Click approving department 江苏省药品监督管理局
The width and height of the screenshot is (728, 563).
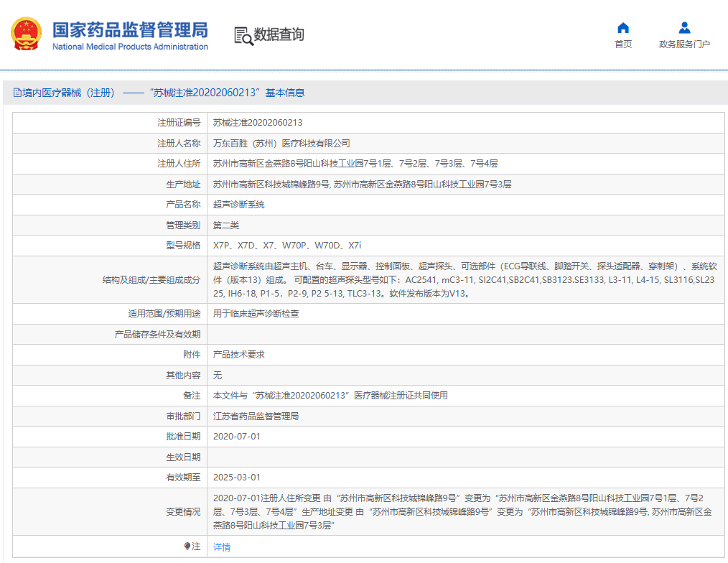pyautogui.click(x=256, y=417)
